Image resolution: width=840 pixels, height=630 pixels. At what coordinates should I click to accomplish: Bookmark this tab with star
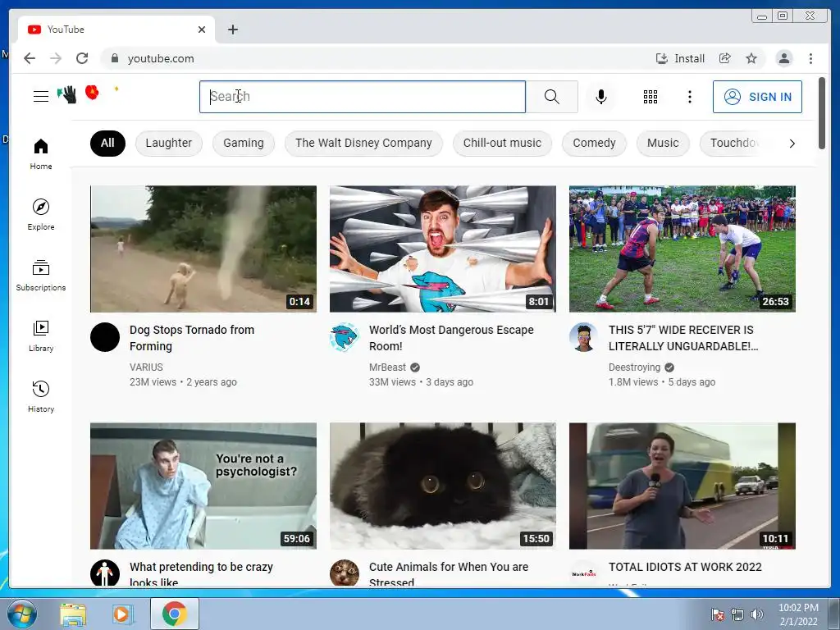(x=751, y=58)
